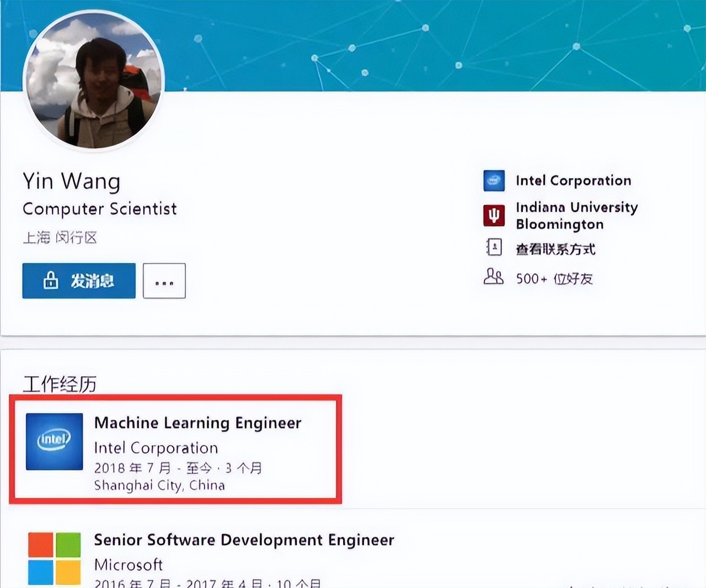Click Intel Corporation under Machine Learning Engineer
The height and width of the screenshot is (588, 706).
156,448
